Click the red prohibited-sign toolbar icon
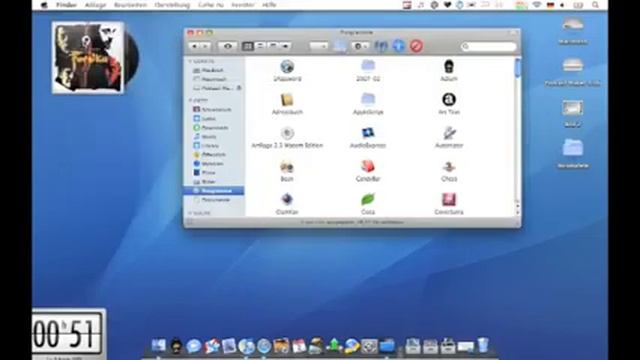The image size is (640, 360). [x=416, y=46]
